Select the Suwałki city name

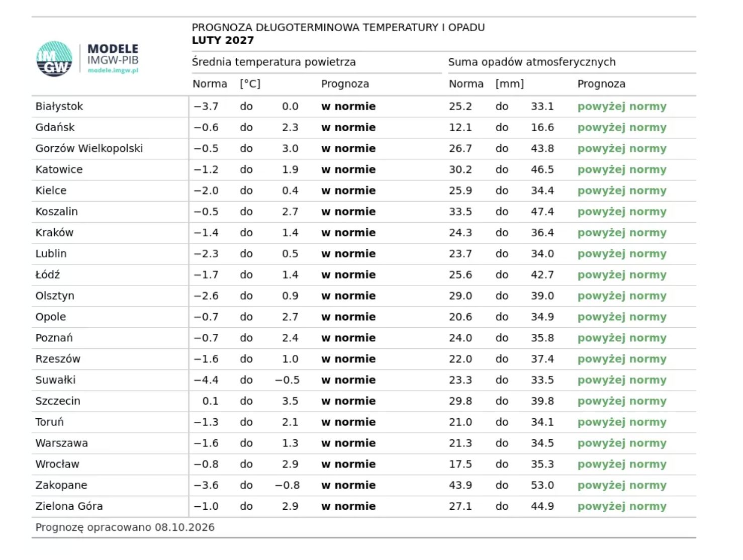[55, 381]
